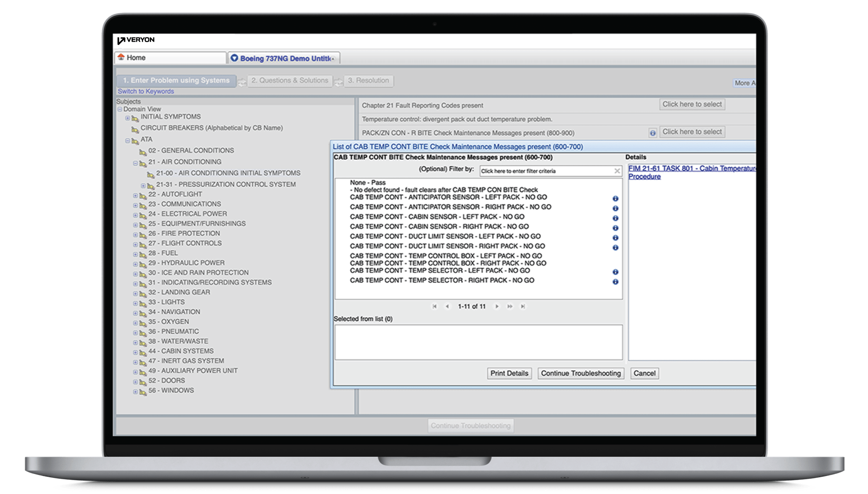Click Switch to Keywords link
The width and height of the screenshot is (868, 494).
(x=146, y=91)
